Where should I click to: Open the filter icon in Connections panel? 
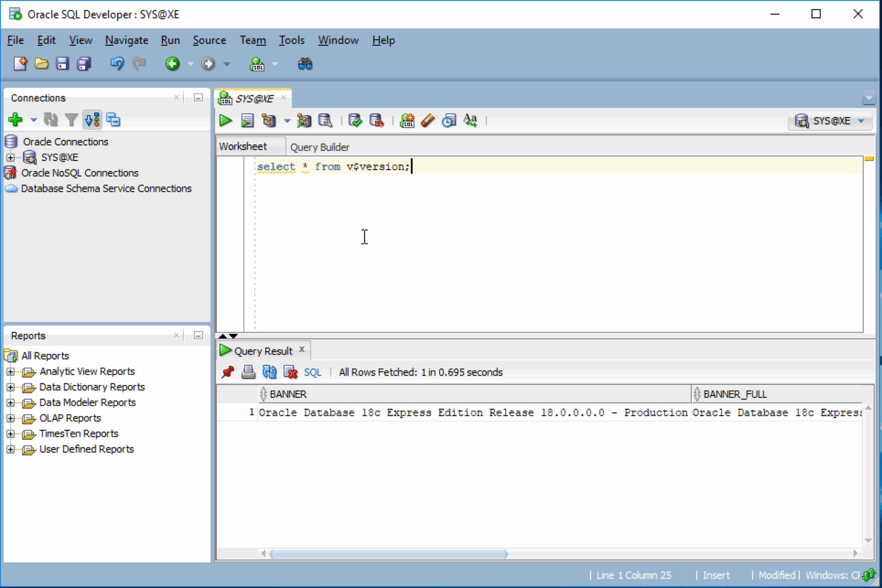(71, 119)
